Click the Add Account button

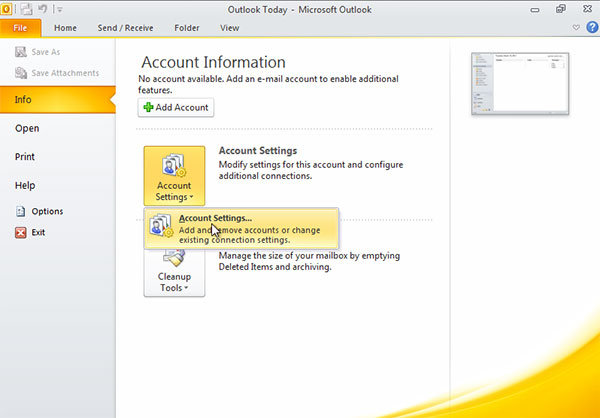coord(176,108)
